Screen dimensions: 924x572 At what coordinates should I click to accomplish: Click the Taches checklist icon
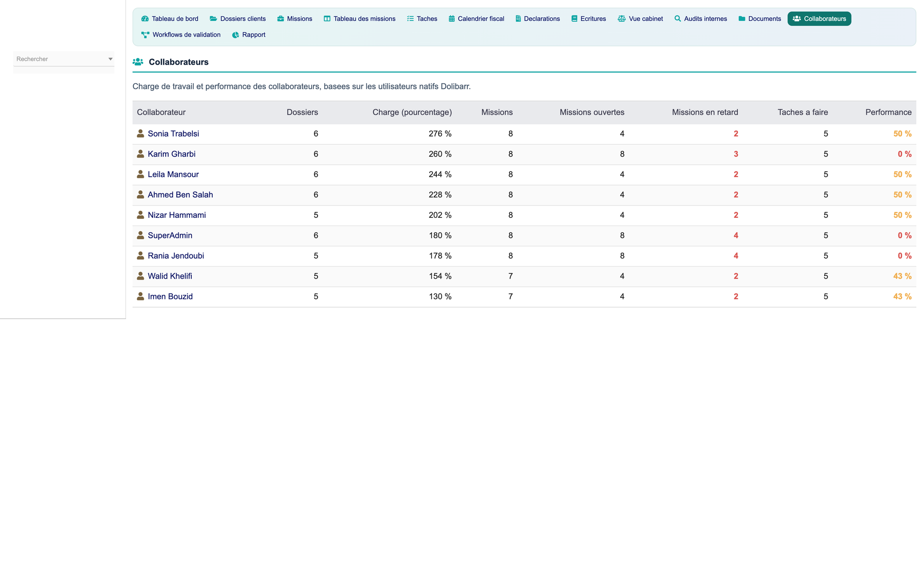pyautogui.click(x=410, y=19)
